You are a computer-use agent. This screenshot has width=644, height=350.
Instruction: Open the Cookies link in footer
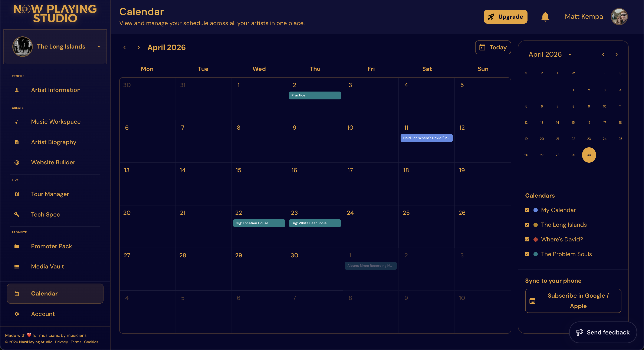click(x=91, y=342)
